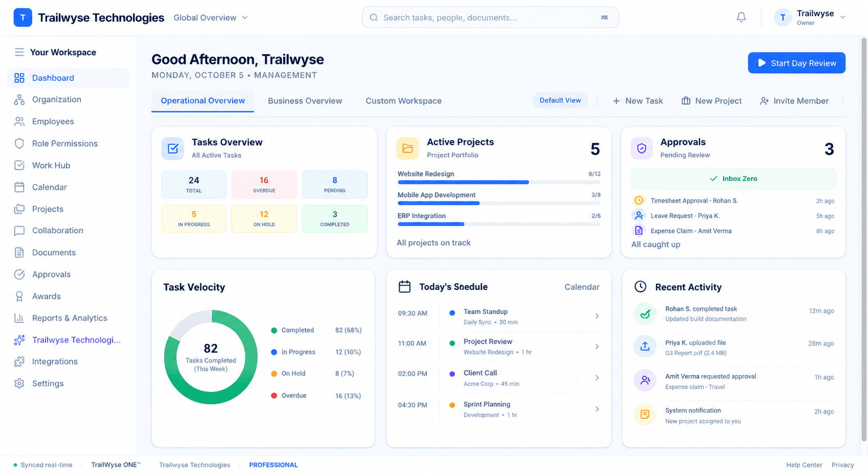Click the Role Permissions shield icon

pyautogui.click(x=19, y=144)
